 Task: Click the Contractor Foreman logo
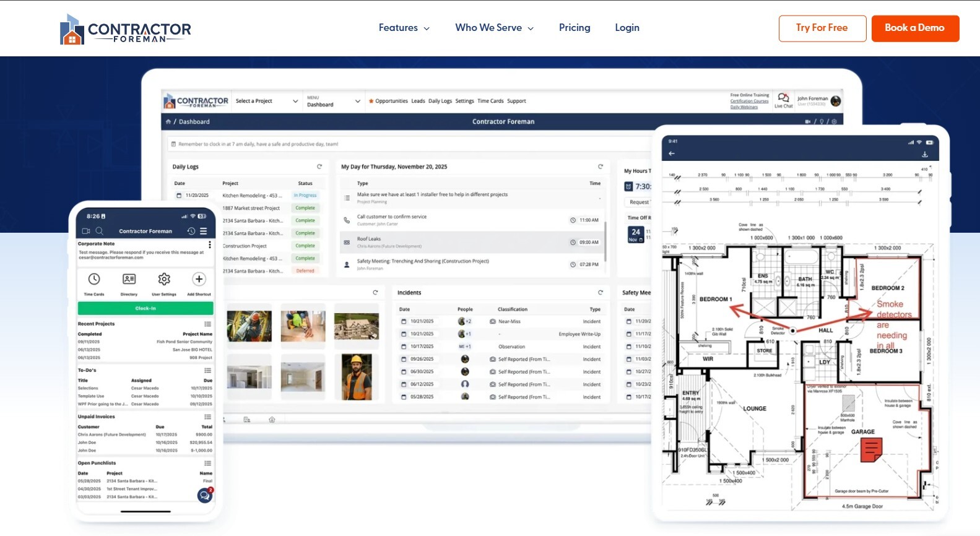[126, 29]
